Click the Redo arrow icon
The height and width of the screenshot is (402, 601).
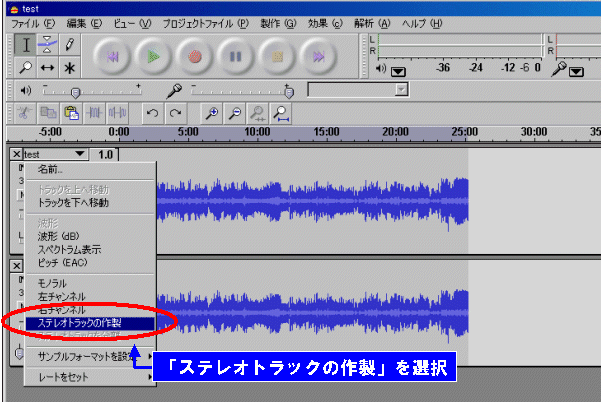click(x=176, y=113)
